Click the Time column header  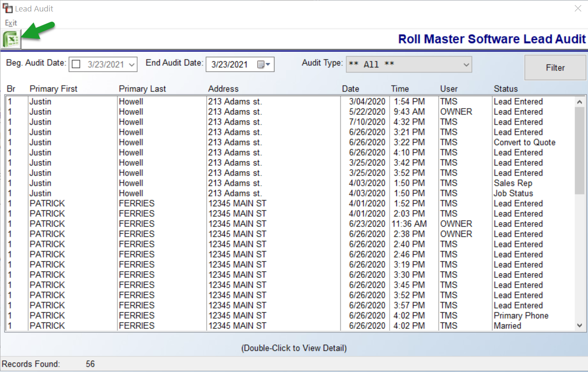point(400,89)
